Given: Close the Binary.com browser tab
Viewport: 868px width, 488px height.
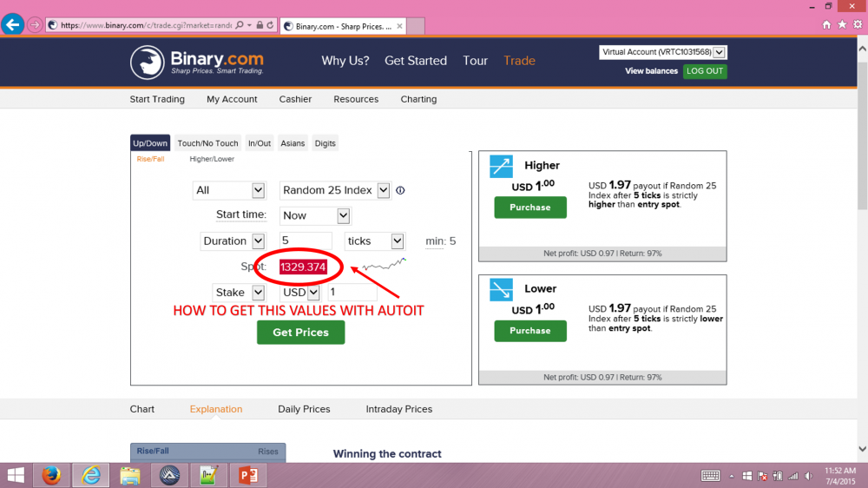Looking at the screenshot, I should (399, 26).
